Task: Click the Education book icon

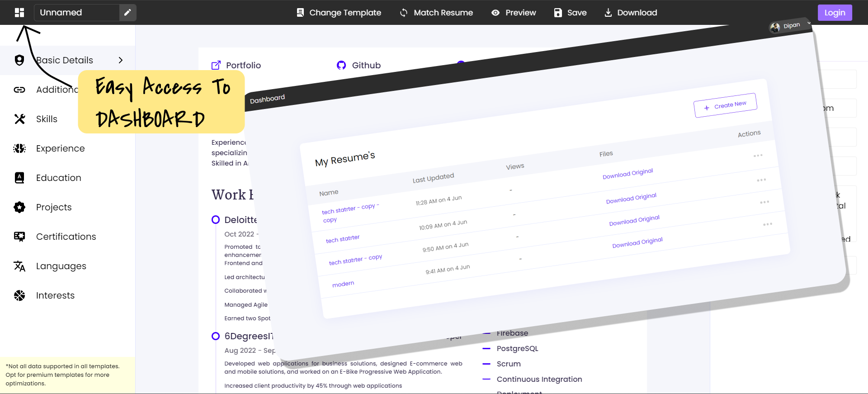Action: pos(19,178)
